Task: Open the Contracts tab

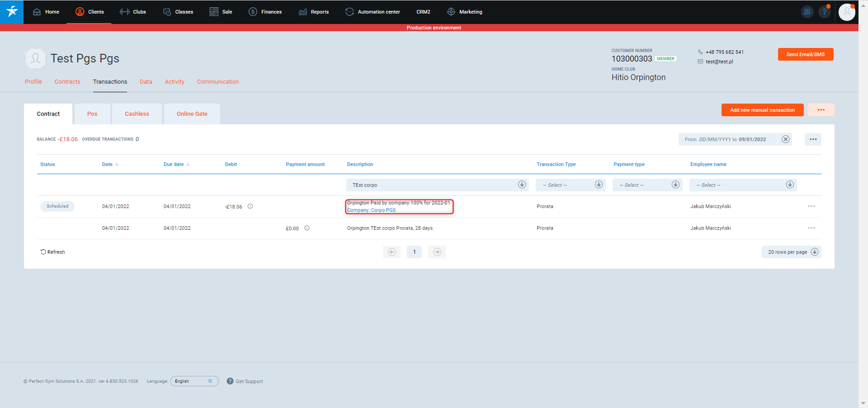Action: coord(67,82)
